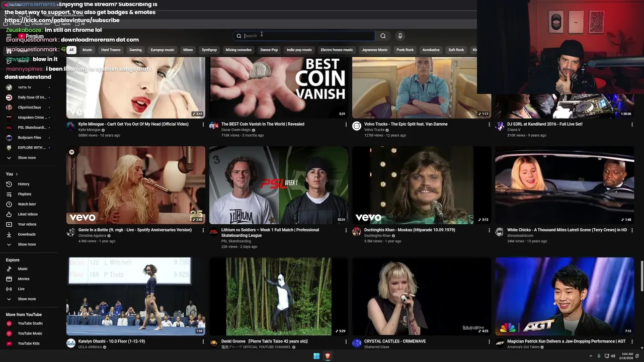Click Dschinghis Khan channel avatar
This screenshot has width=644, height=362.
(x=357, y=232)
